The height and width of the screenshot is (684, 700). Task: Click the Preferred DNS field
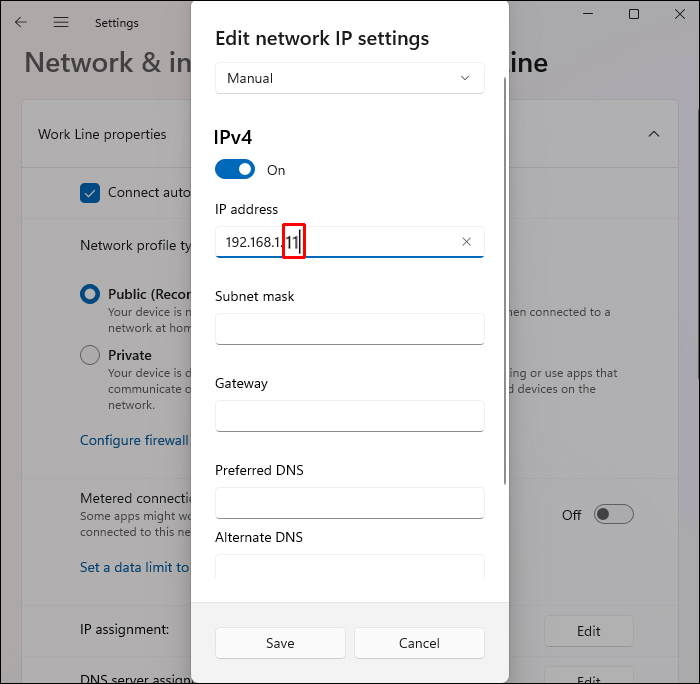(x=349, y=503)
